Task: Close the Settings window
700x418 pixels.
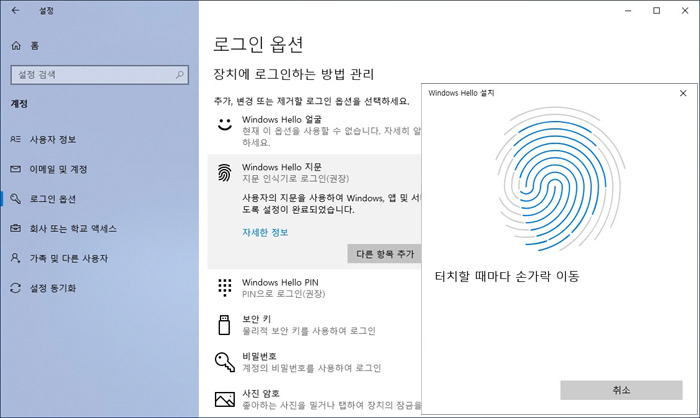Action: [x=685, y=10]
